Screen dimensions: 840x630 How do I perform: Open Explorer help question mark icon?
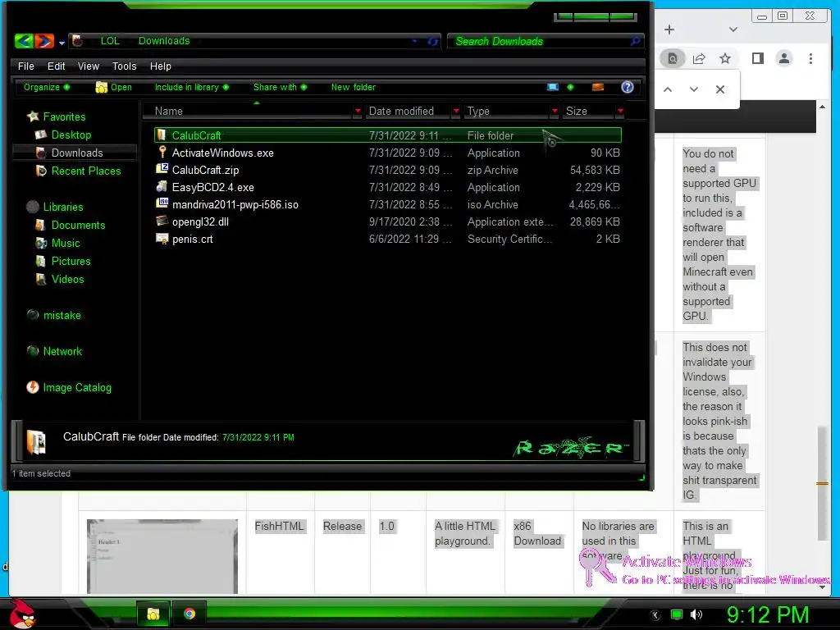tap(628, 87)
